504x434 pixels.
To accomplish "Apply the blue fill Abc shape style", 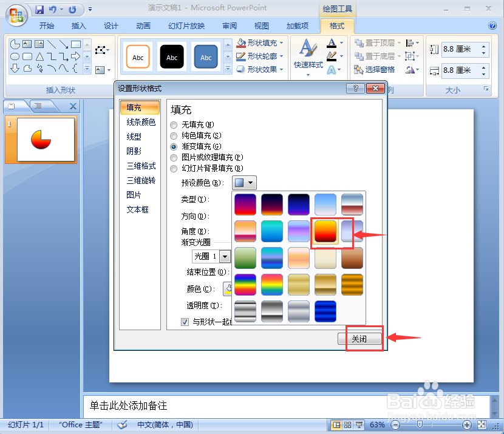I will coord(206,57).
